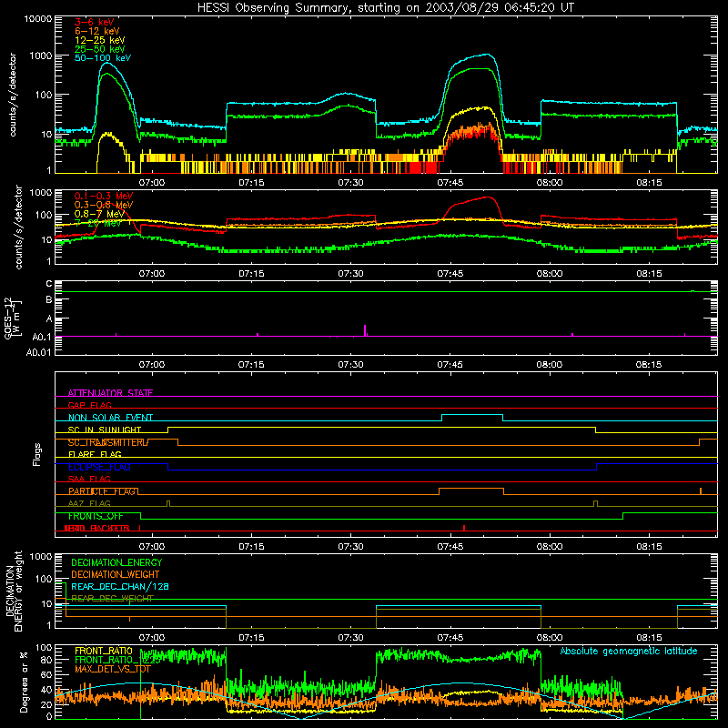Select the FRONTS_OFF flag label
728x728 pixels.
tap(96, 516)
